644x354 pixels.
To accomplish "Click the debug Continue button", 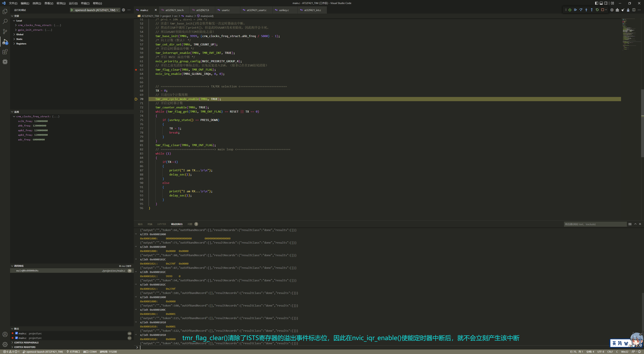I will tap(575, 10).
